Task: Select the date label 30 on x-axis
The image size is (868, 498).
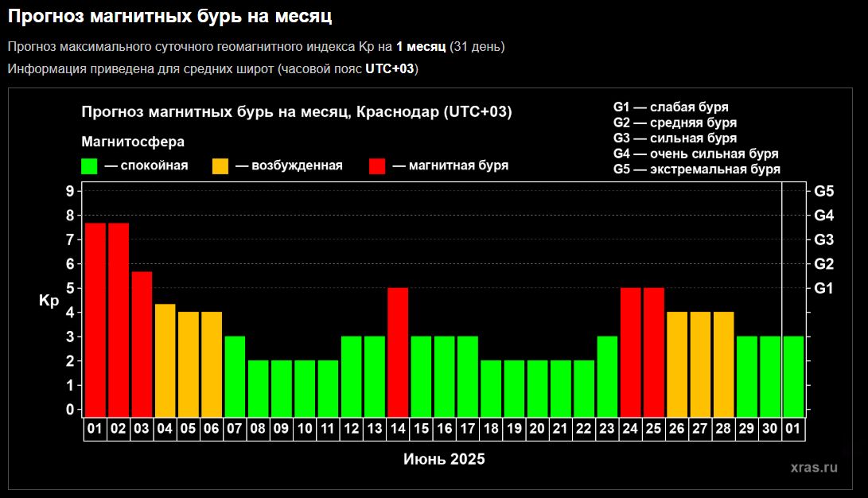Action: 770,429
